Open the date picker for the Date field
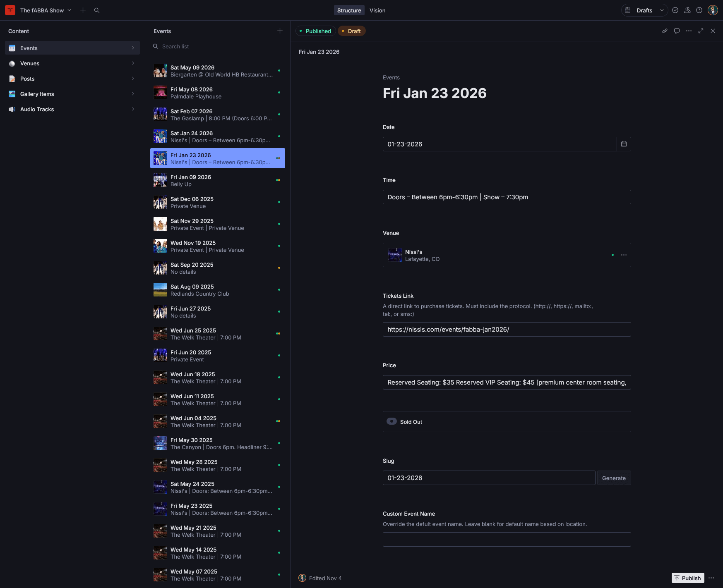This screenshot has width=723, height=588. tap(624, 144)
